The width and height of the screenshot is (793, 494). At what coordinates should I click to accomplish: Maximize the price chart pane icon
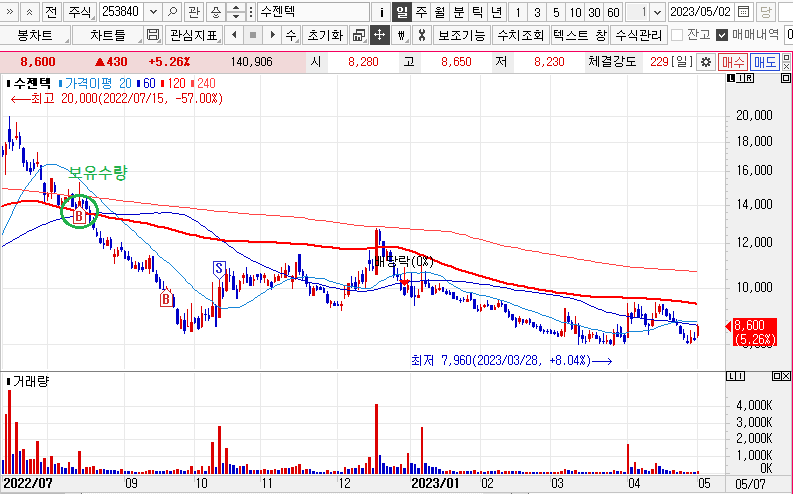click(785, 78)
